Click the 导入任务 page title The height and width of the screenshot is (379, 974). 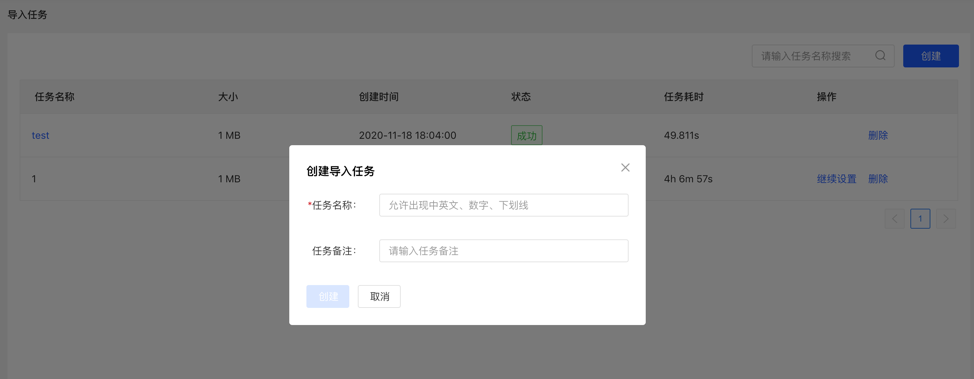(x=27, y=15)
